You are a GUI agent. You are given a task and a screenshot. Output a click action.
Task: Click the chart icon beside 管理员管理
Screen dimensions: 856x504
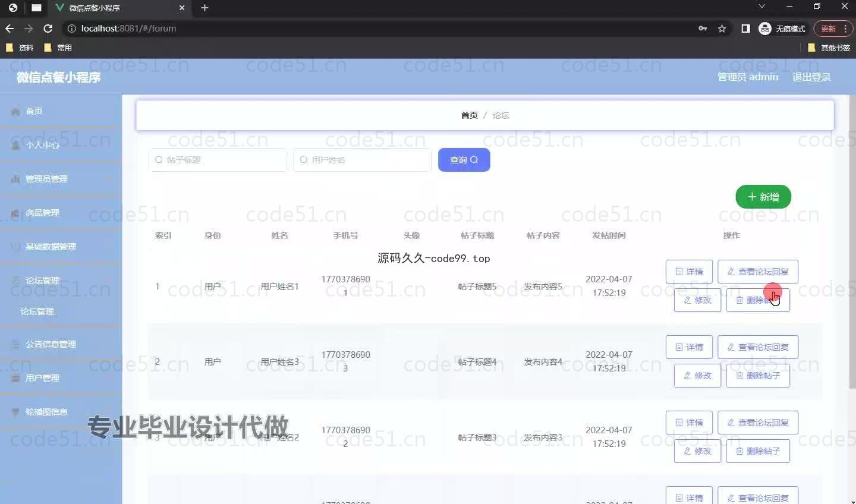[15, 179]
